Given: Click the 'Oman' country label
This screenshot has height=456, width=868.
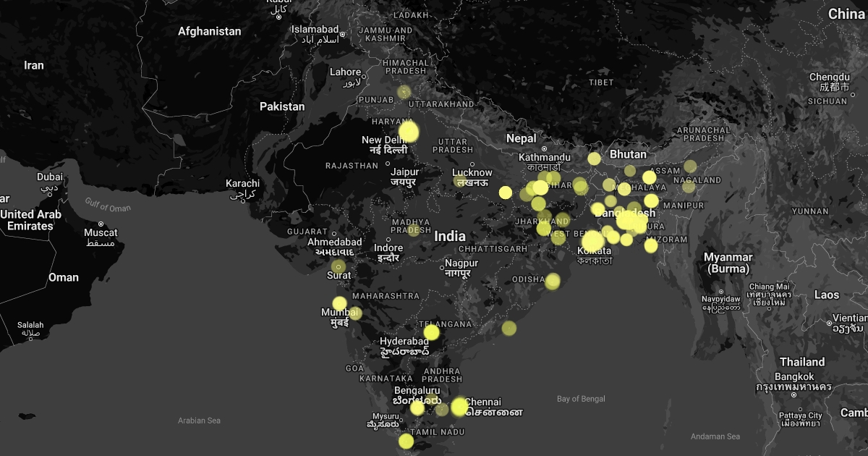Looking at the screenshot, I should tap(64, 277).
